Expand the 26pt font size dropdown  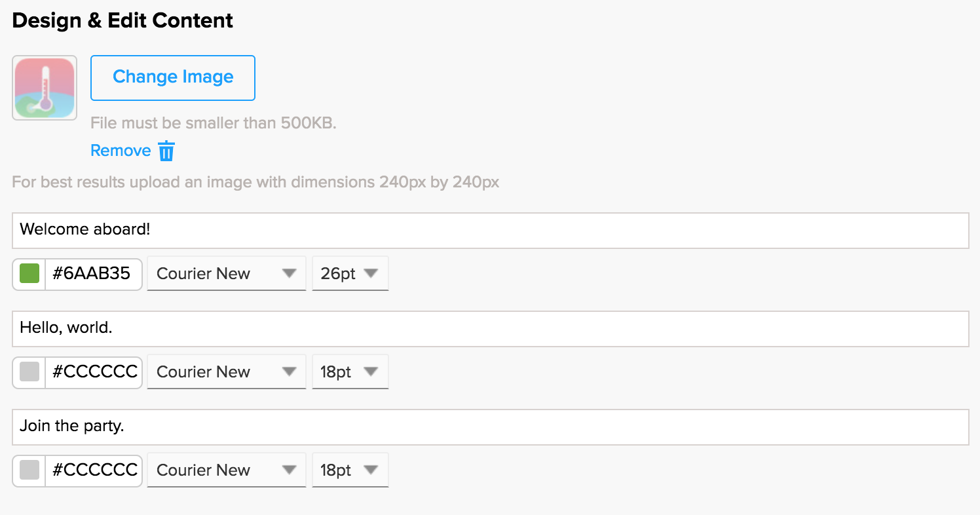click(350, 273)
